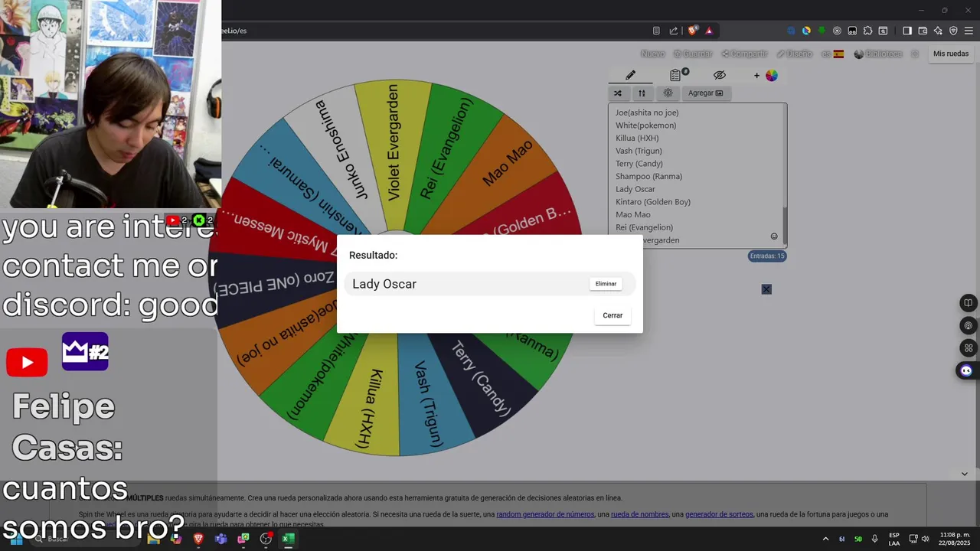Open Biblioteca in the top menu

click(878, 54)
